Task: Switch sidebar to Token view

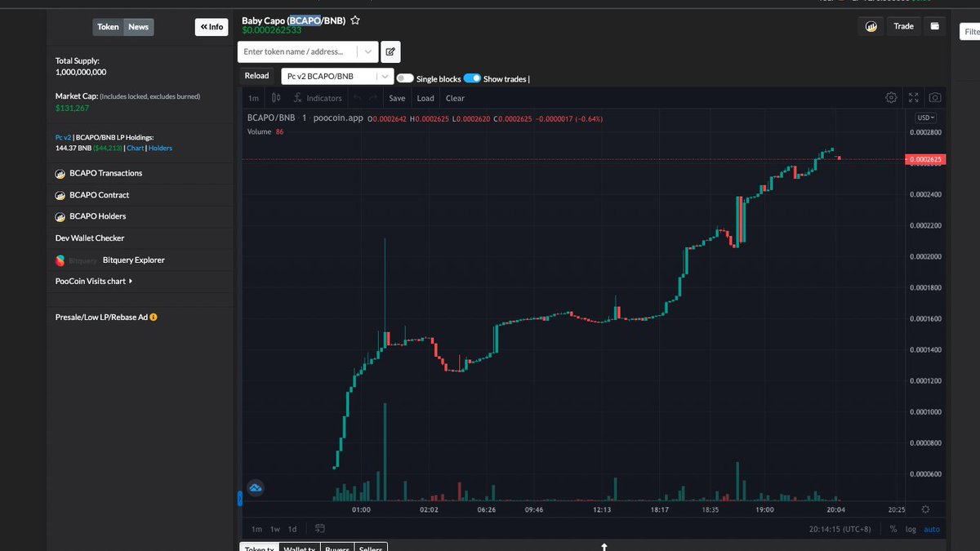Action: [108, 27]
